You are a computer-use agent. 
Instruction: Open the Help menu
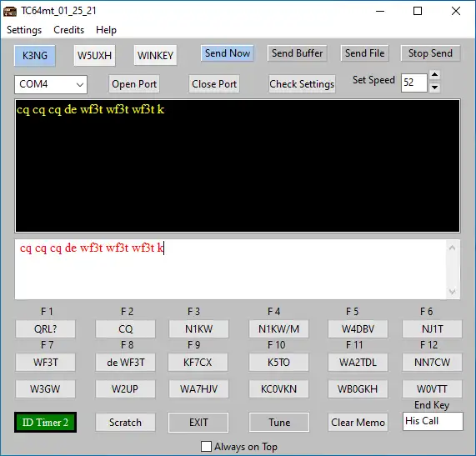pos(106,30)
